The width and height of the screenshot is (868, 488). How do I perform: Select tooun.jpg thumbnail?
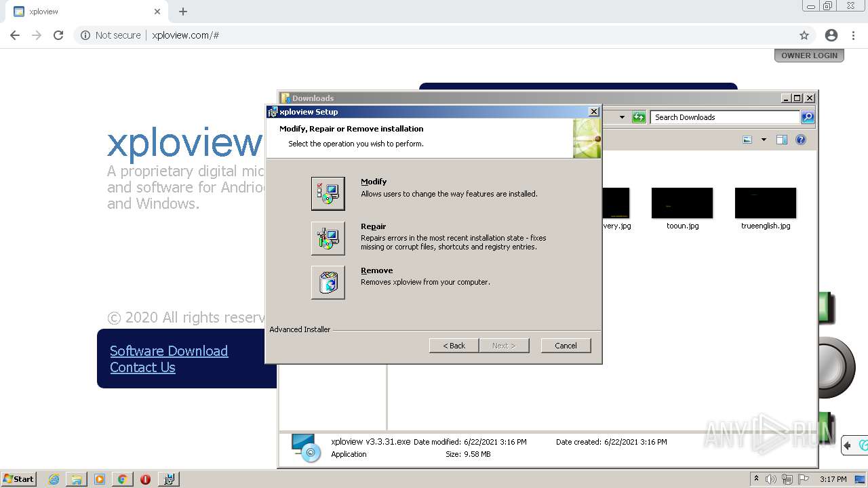682,203
